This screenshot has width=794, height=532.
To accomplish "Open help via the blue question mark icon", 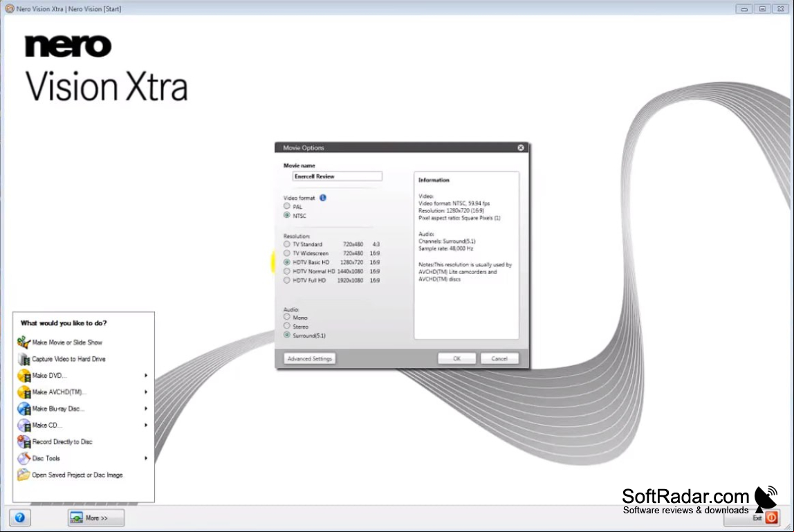I will click(x=20, y=517).
